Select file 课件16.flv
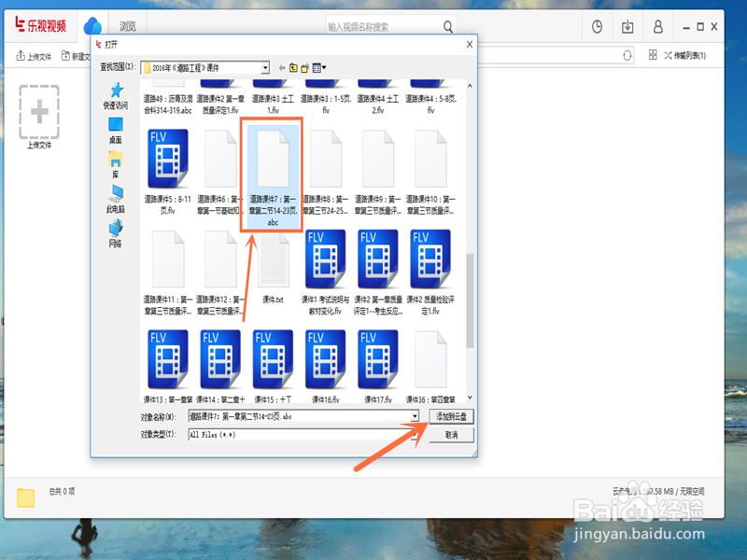This screenshot has width=747, height=560. tap(325, 366)
